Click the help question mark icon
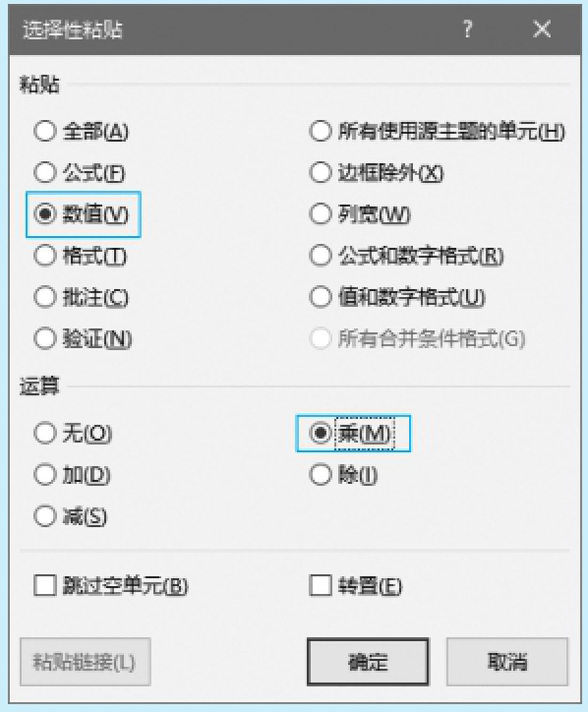Viewport: 588px width, 712px height. [x=468, y=29]
